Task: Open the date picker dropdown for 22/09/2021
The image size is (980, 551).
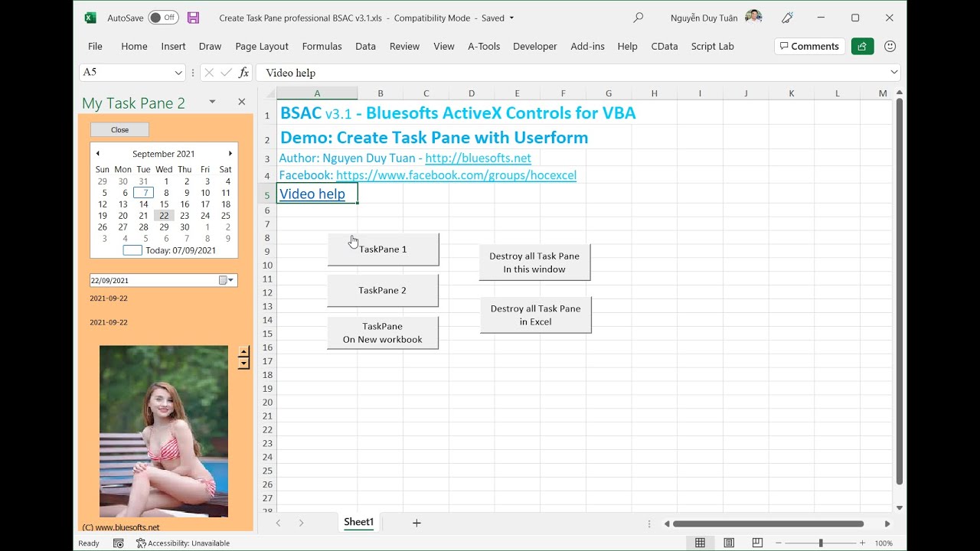Action: click(227, 280)
